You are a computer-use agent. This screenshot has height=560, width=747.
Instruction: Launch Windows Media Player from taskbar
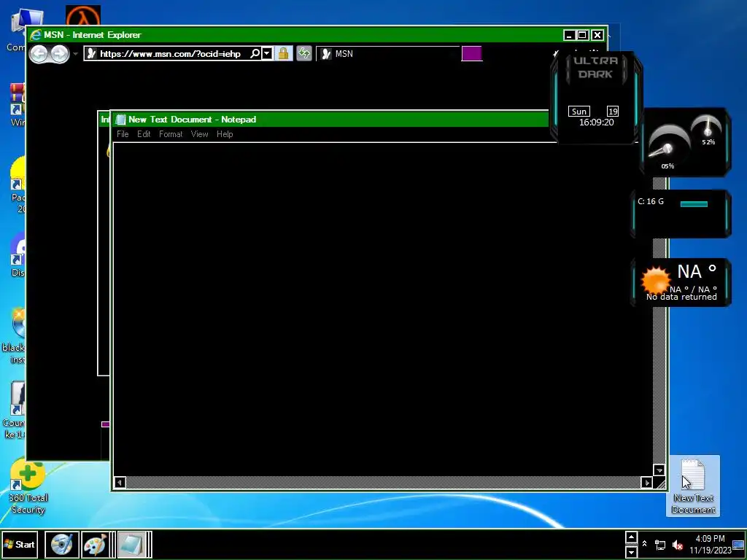point(61,545)
